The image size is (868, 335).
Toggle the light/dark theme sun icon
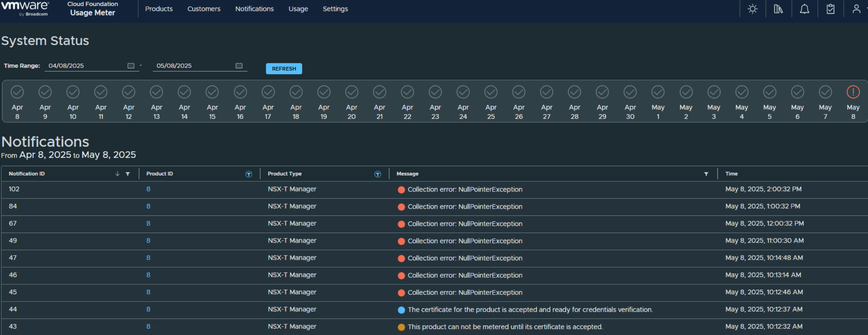tap(752, 9)
